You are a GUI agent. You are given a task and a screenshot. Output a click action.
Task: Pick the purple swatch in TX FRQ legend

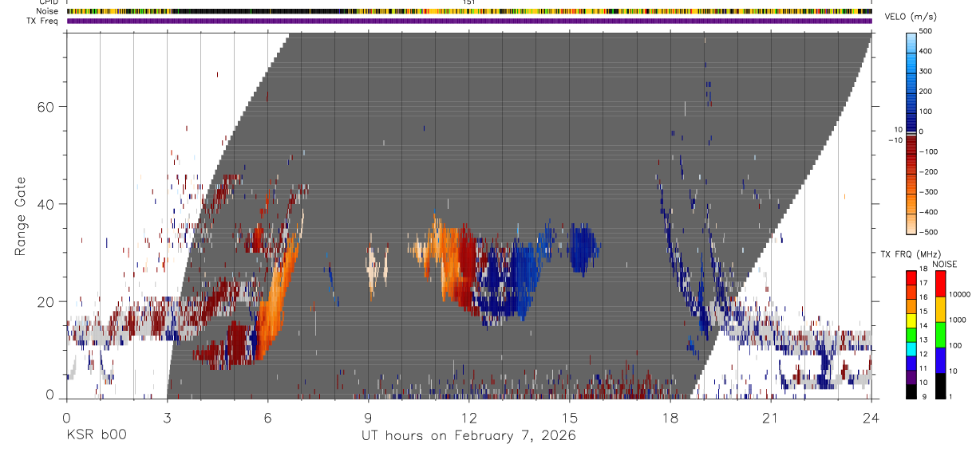pyautogui.click(x=911, y=377)
